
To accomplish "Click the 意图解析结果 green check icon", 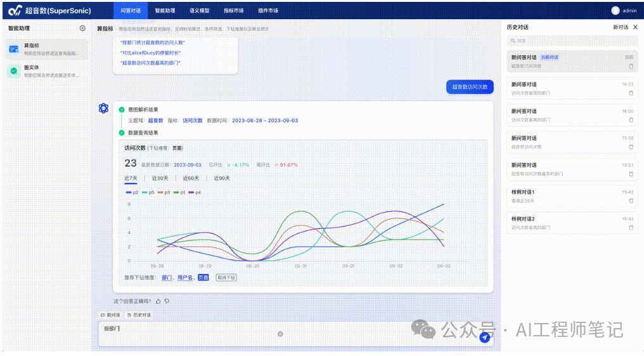I will 122,110.
